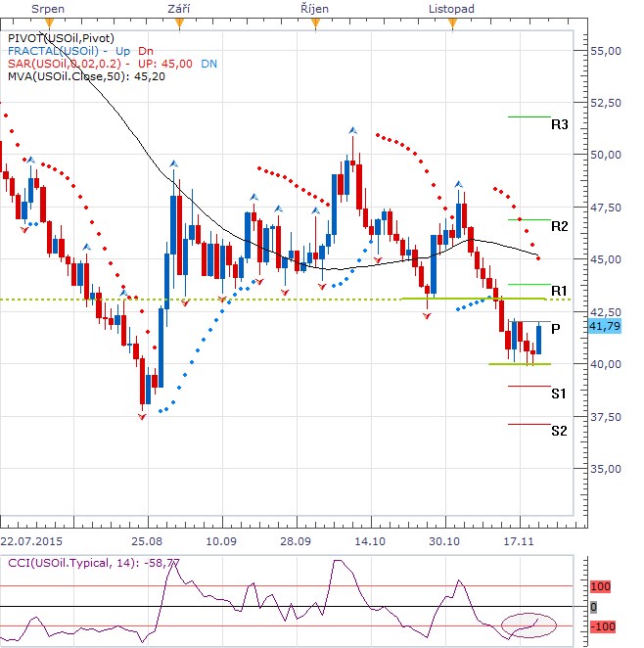
Task: Click the R1 pivot resistance label
Action: click(559, 291)
